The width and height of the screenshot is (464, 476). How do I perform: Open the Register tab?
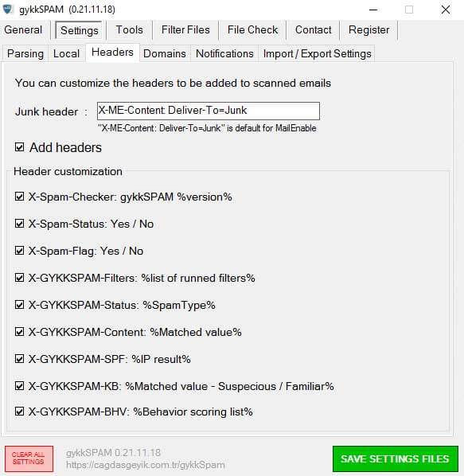point(368,29)
